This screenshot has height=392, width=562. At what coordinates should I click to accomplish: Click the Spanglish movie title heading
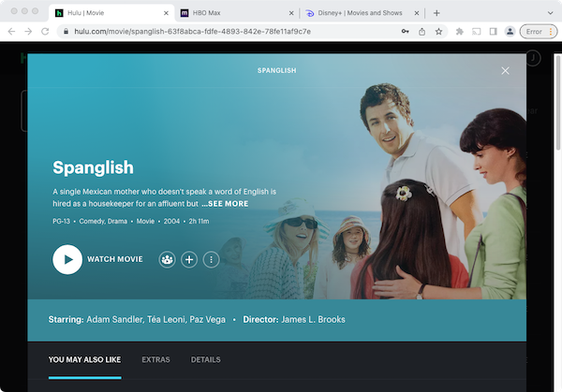point(93,167)
